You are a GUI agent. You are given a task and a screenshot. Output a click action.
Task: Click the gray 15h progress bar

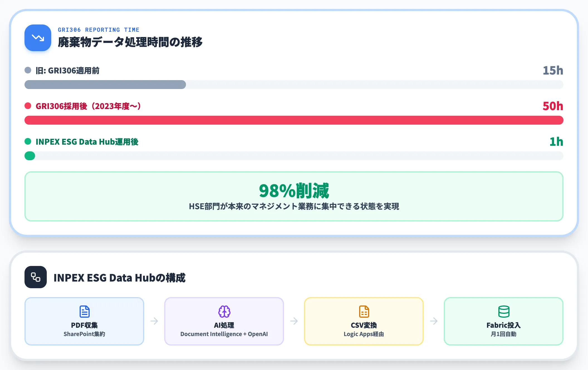click(105, 85)
